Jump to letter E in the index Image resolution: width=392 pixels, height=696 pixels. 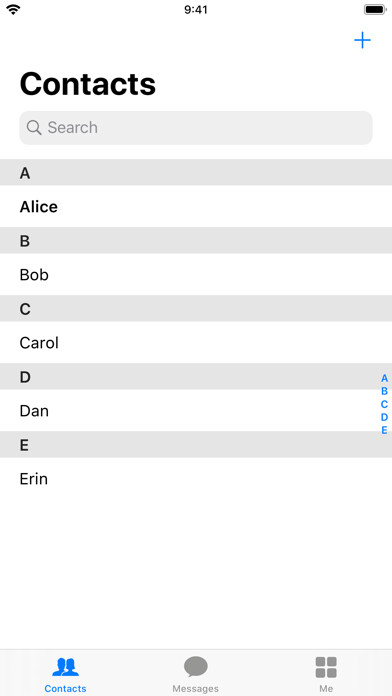(x=384, y=430)
